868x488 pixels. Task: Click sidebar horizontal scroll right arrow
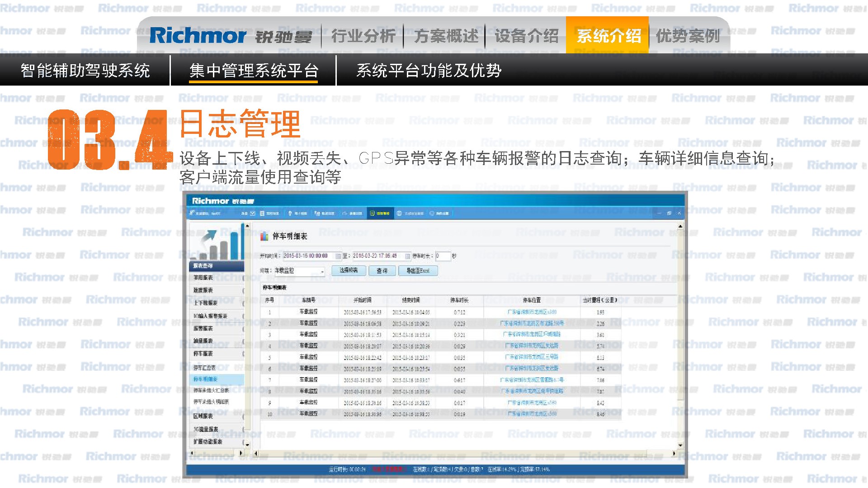click(241, 453)
